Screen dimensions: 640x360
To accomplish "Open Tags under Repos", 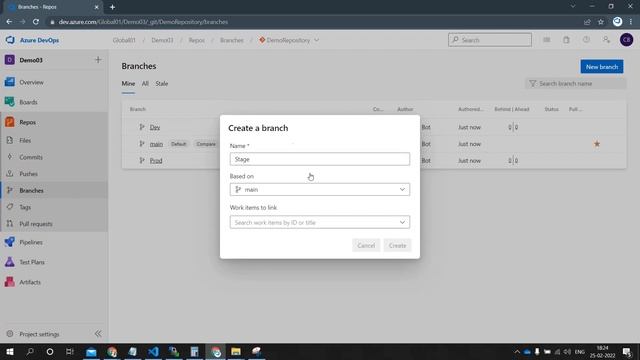I will pos(25,207).
